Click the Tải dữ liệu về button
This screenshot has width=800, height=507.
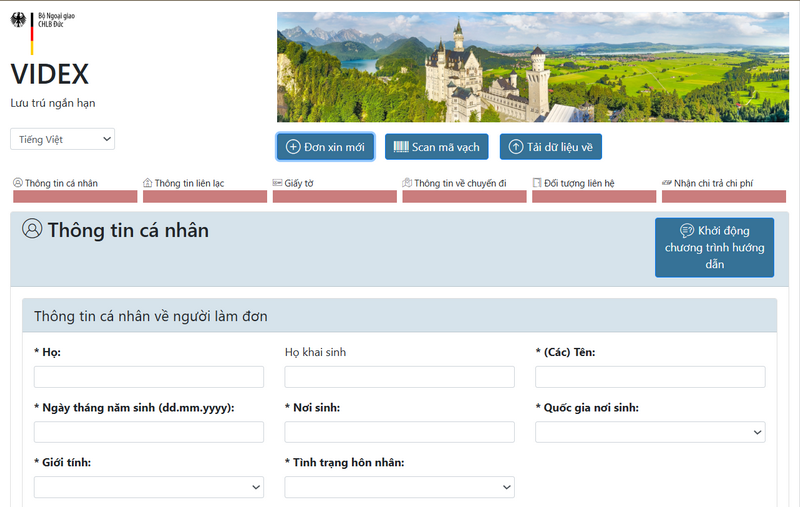[551, 147]
